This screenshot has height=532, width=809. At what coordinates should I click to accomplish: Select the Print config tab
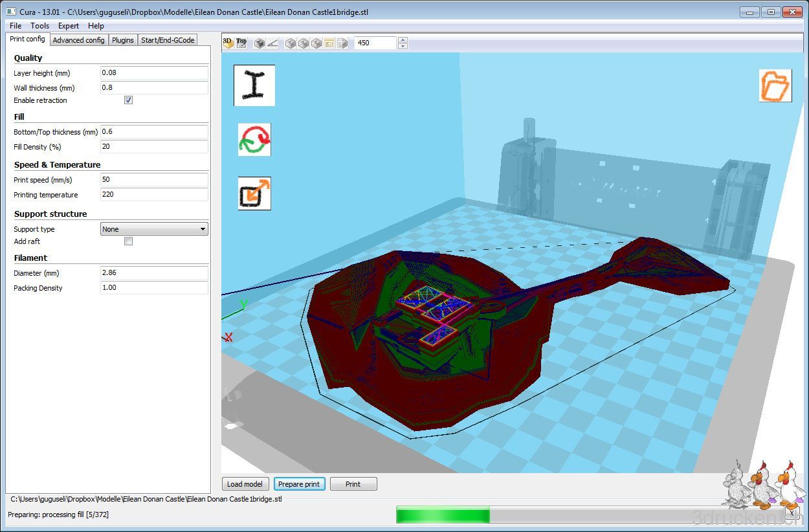pos(27,39)
